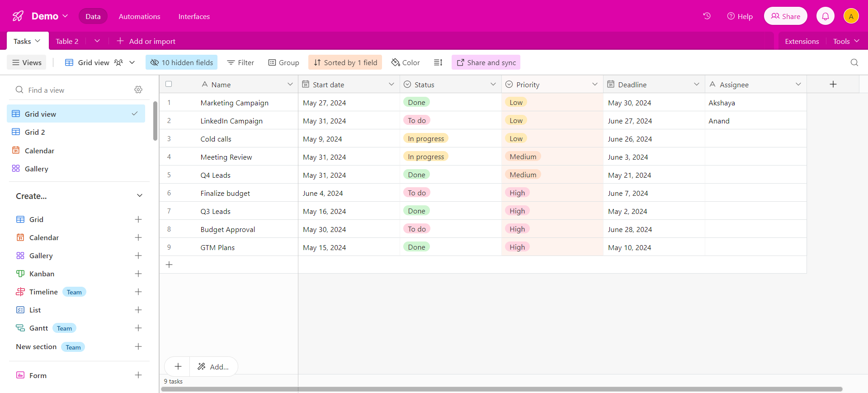Create a new Gallery view

[138, 256]
